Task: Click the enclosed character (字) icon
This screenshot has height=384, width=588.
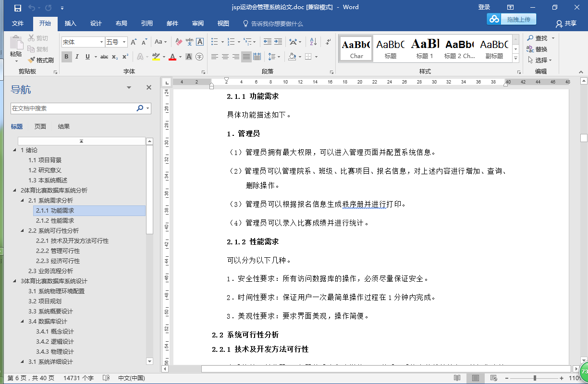Action: (200, 57)
